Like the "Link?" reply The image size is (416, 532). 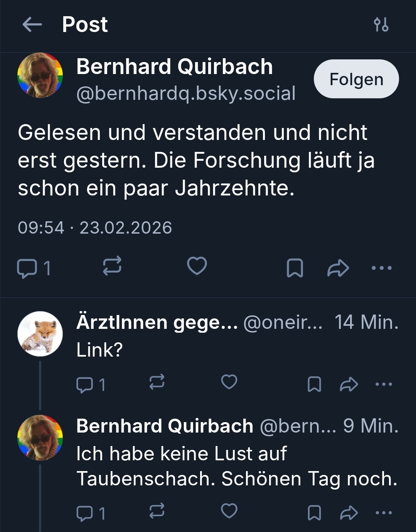click(x=229, y=382)
